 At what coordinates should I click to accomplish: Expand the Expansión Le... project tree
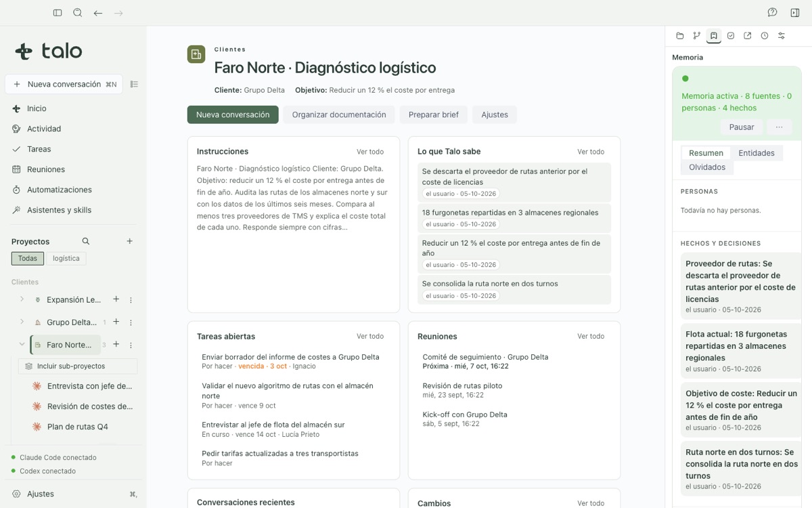[22, 299]
